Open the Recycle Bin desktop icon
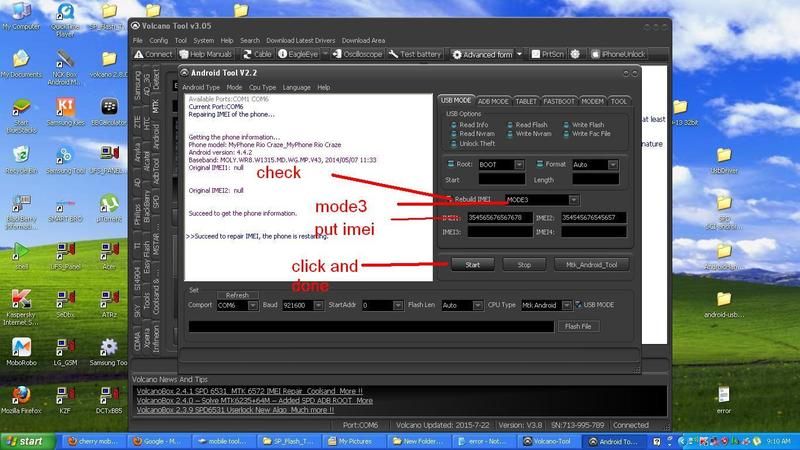Image resolution: width=800 pixels, height=450 pixels. (20, 160)
